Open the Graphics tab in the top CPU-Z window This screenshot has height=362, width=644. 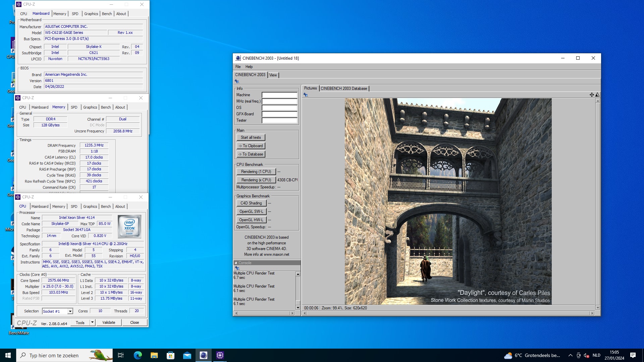point(91,14)
